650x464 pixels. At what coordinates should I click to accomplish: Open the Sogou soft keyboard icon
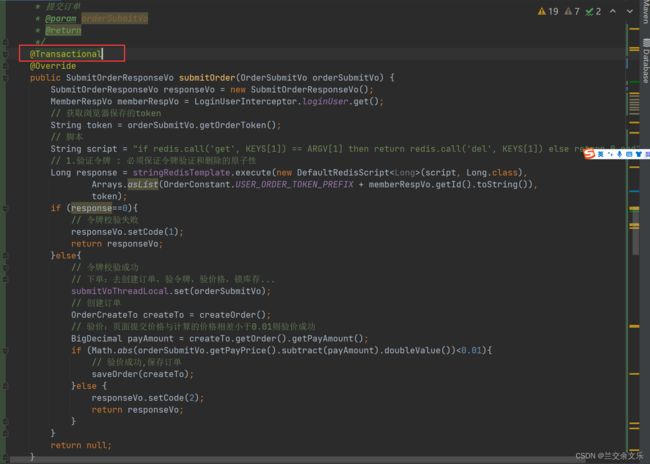pyautogui.click(x=629, y=154)
